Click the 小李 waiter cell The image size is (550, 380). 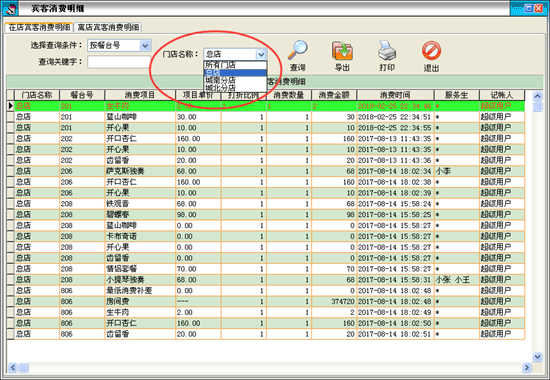(456, 171)
